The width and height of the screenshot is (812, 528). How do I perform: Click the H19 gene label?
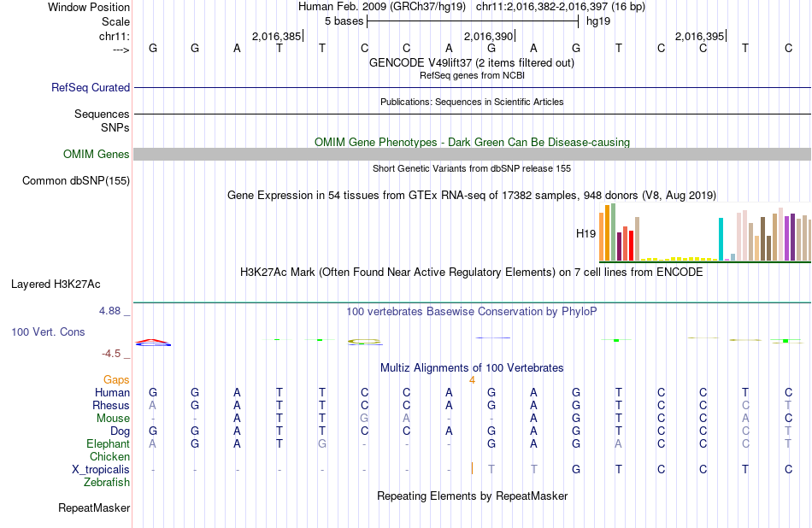[585, 233]
